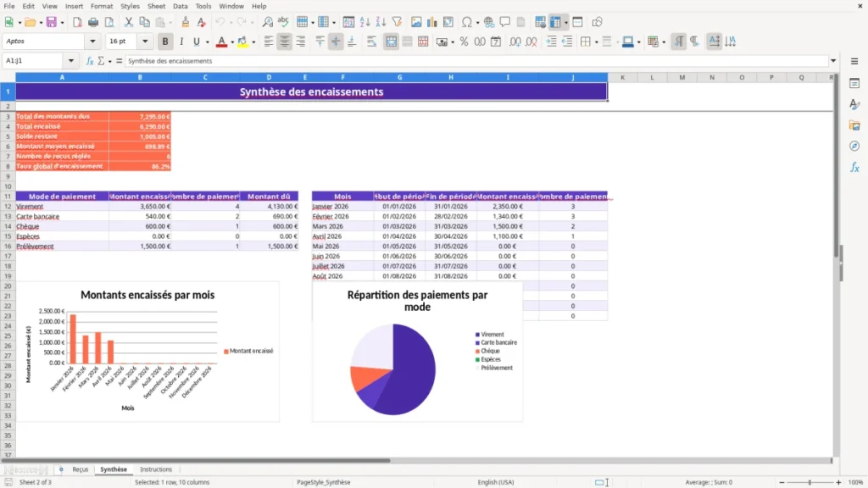Expand the formula bar
Image resolution: width=868 pixels, height=488 pixels.
click(x=833, y=61)
